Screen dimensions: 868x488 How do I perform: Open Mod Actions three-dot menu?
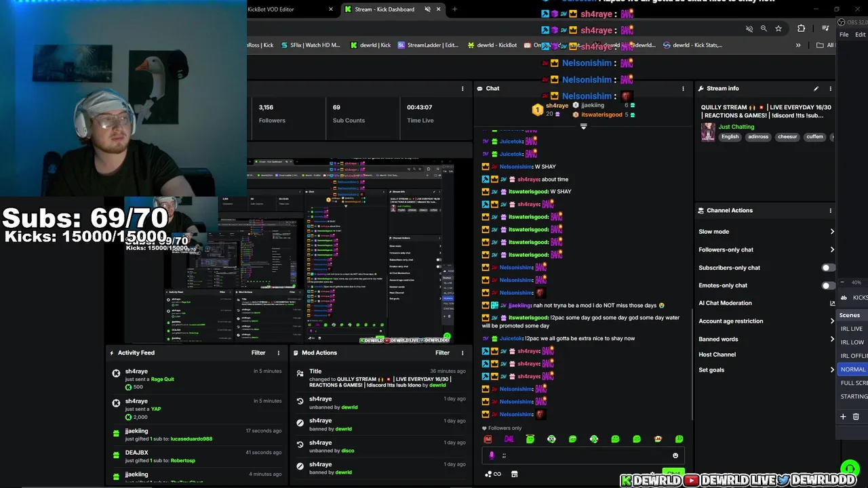[x=462, y=353]
